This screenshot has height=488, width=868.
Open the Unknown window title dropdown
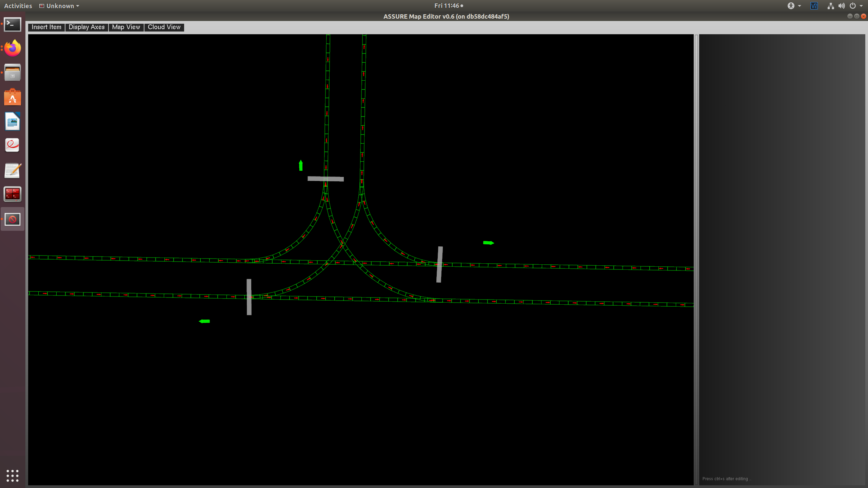(x=59, y=6)
